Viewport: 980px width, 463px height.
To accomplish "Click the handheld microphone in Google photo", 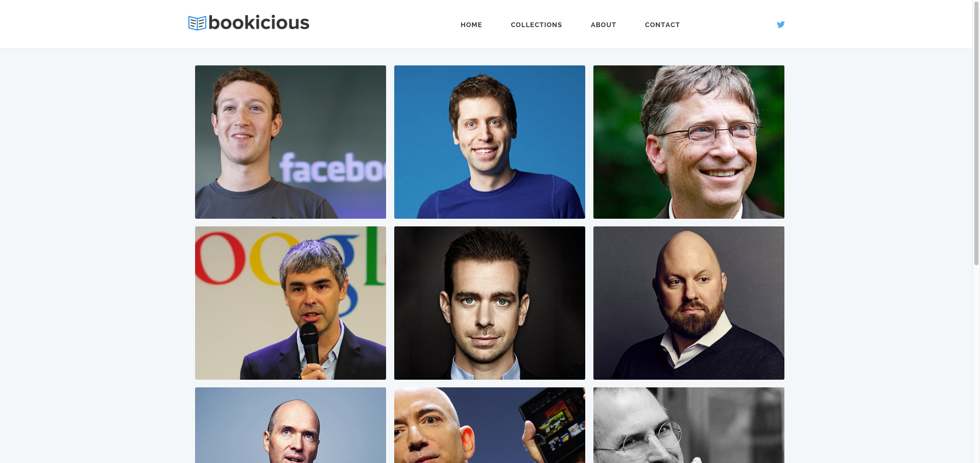I will (x=309, y=349).
